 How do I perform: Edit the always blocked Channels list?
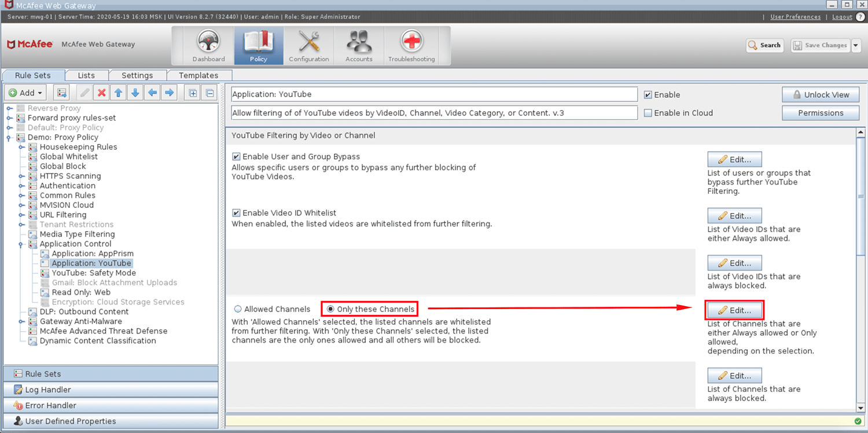pos(734,376)
